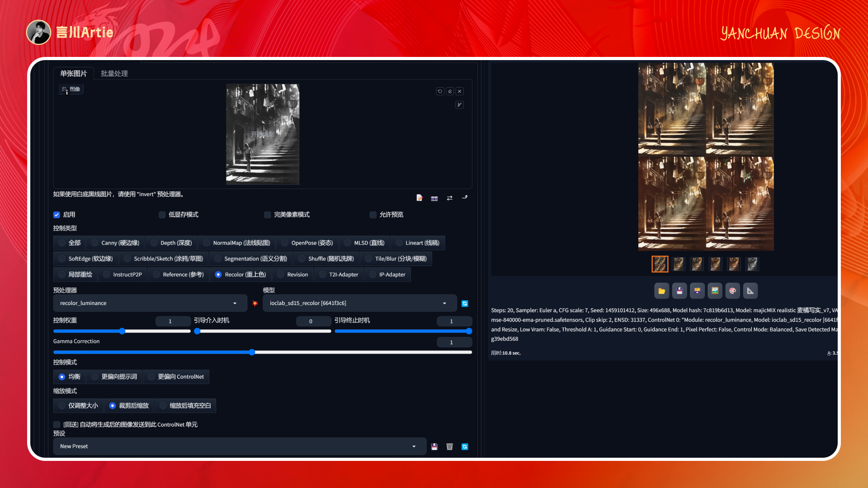Enable the 完美像素模式 checkbox
This screenshot has height=488, width=868.
(267, 215)
